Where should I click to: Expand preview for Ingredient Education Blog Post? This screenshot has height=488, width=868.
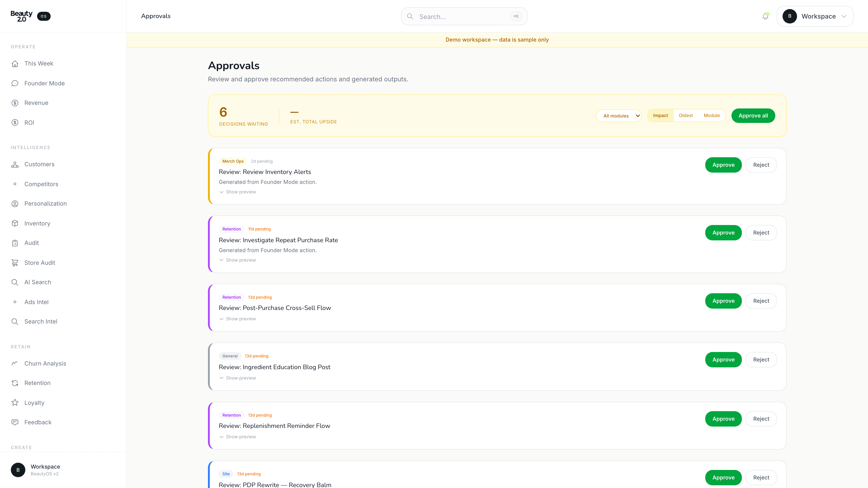click(238, 378)
